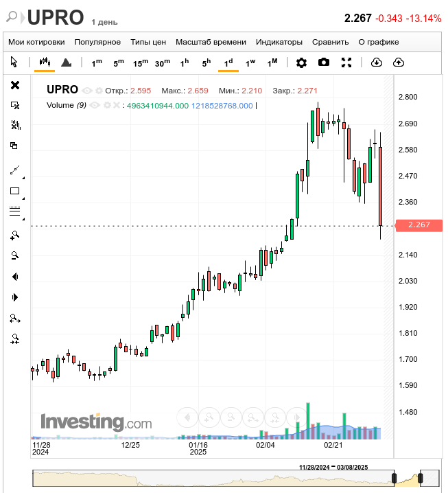Select the 1 day timeframe
The image size is (448, 493).
click(x=228, y=63)
